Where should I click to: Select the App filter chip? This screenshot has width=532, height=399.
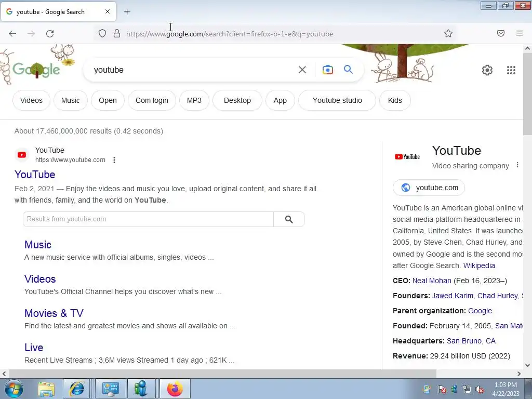280,100
